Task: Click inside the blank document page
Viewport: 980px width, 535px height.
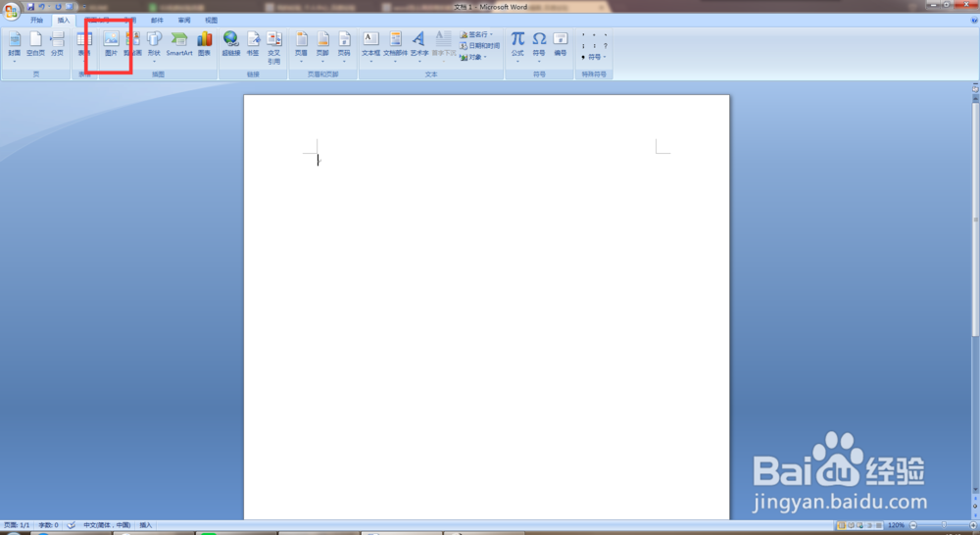Action: [486, 307]
